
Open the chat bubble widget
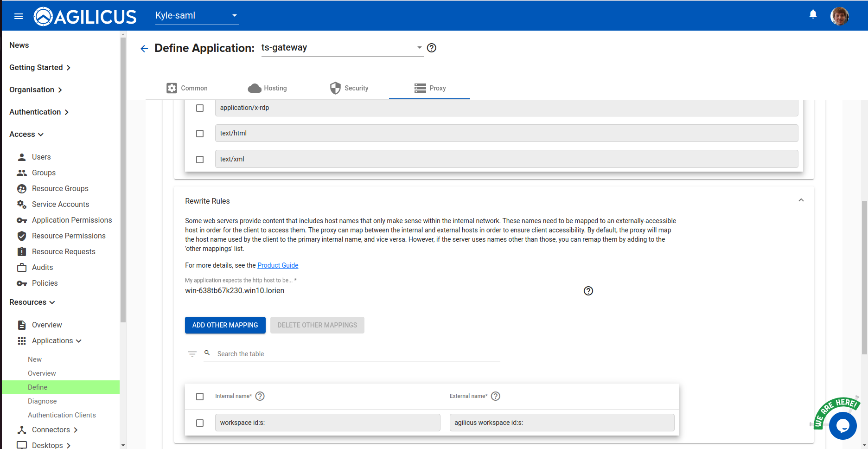pyautogui.click(x=842, y=426)
